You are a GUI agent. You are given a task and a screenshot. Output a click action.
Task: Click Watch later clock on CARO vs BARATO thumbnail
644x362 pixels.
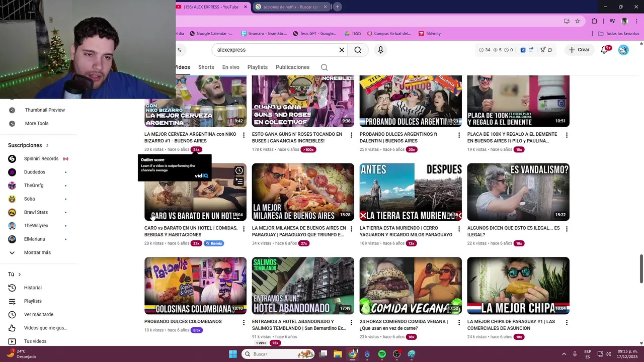[x=239, y=171]
